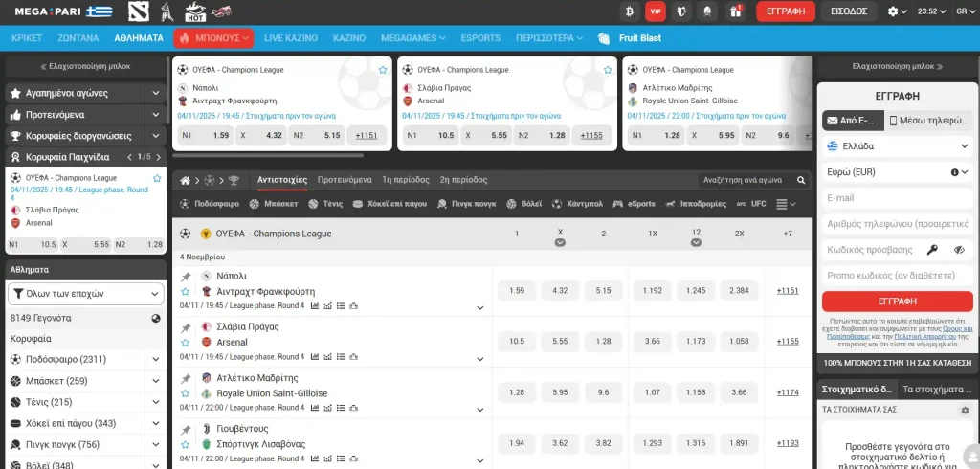The image size is (980, 469).
Task: Click the home icon in breadcrumb
Action: click(x=185, y=180)
